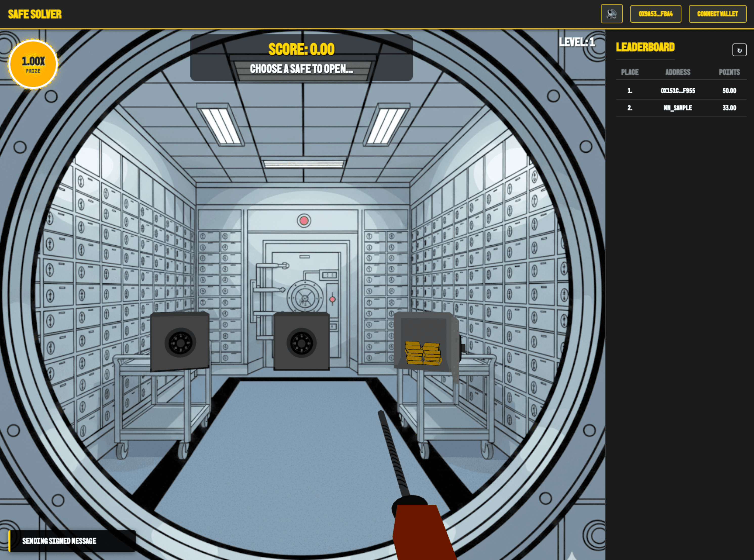Click the Place column header
This screenshot has width=754, height=560.
click(x=630, y=72)
